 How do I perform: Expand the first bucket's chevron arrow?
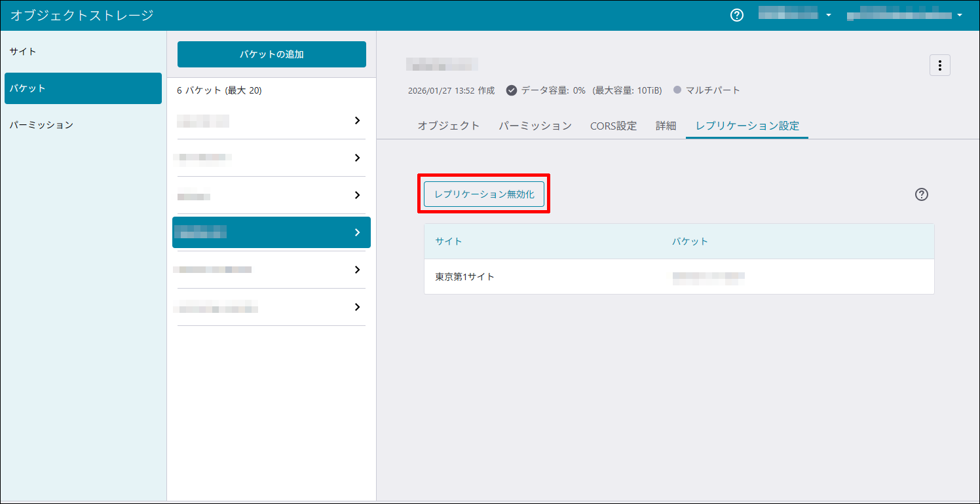click(357, 120)
